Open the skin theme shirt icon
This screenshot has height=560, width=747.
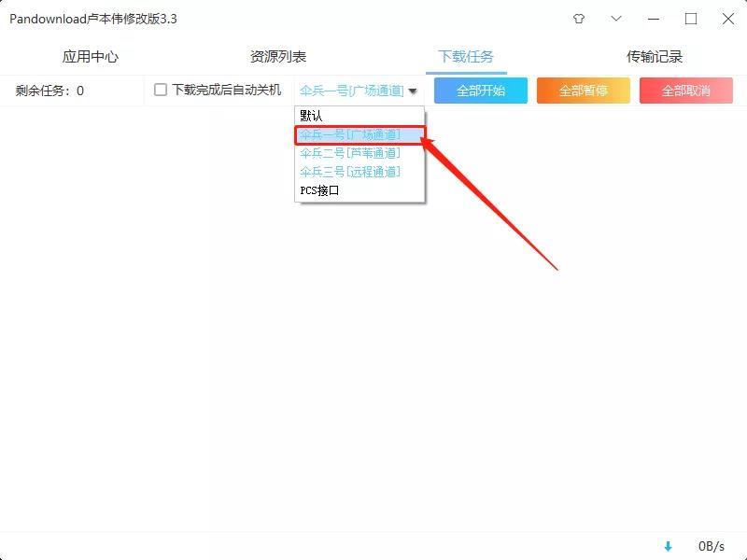[579, 19]
